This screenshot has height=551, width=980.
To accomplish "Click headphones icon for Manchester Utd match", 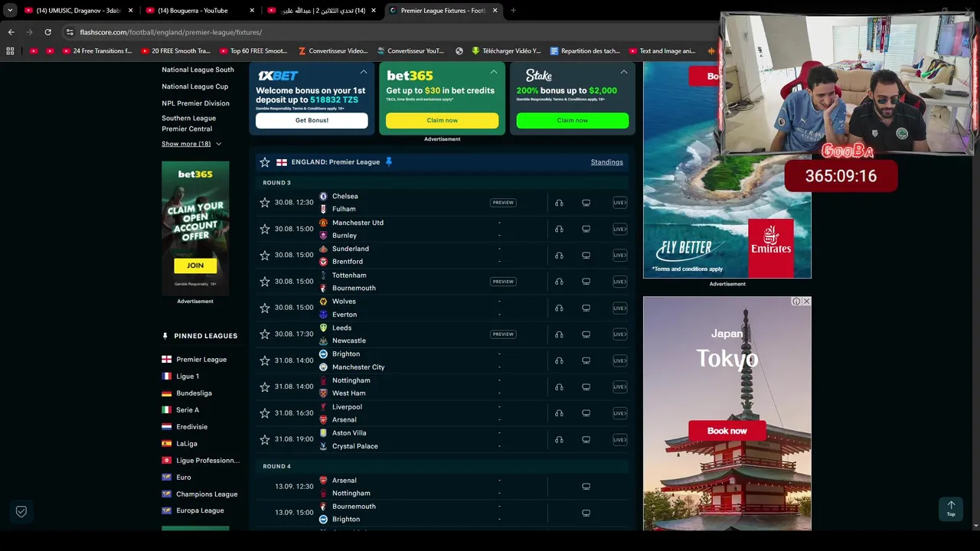I will coord(559,229).
